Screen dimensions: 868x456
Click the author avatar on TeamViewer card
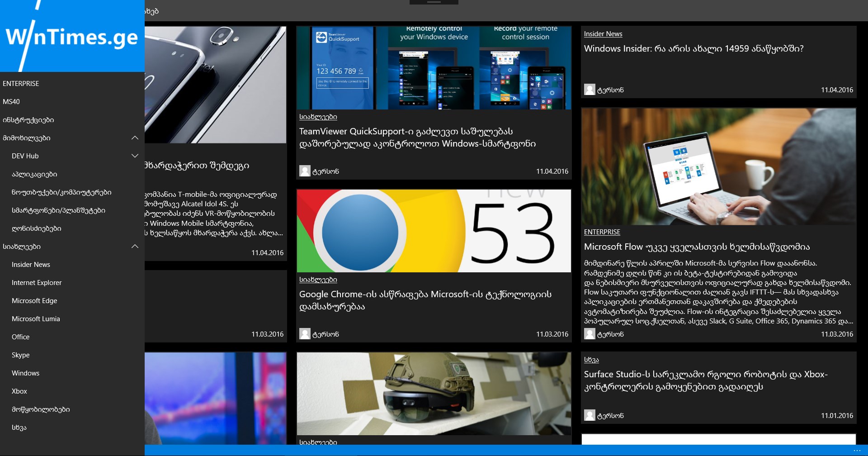tap(305, 171)
